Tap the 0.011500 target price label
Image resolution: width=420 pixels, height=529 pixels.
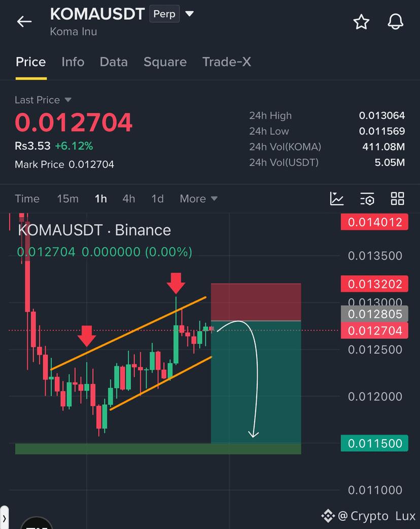click(x=374, y=443)
